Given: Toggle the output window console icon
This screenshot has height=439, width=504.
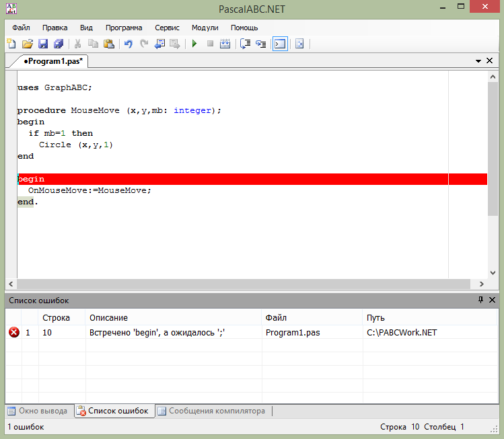Looking at the screenshot, I should point(280,44).
